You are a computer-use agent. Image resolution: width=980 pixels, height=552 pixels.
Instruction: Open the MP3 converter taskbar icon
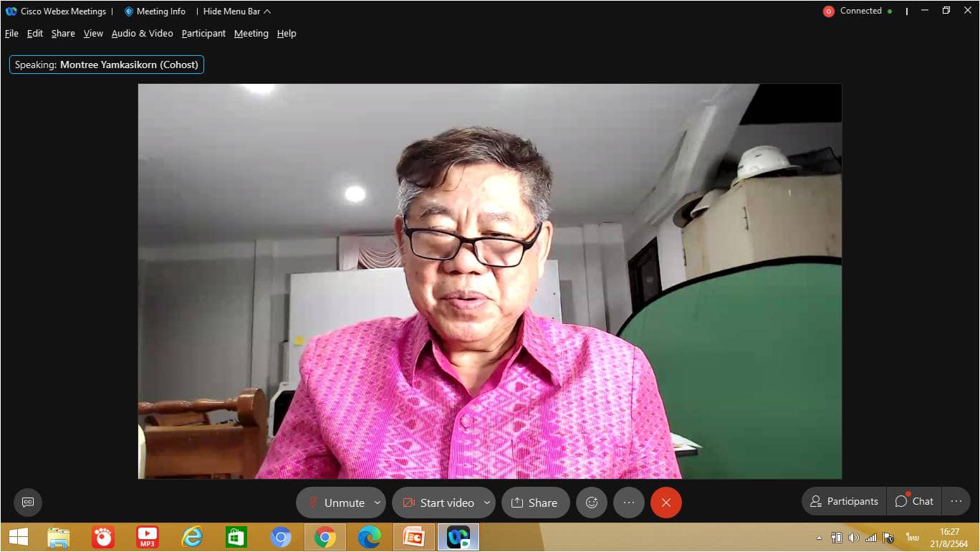(148, 537)
